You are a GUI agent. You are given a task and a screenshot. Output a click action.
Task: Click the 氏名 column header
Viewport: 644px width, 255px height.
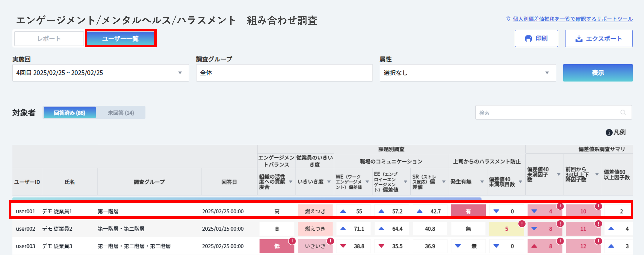(70, 182)
